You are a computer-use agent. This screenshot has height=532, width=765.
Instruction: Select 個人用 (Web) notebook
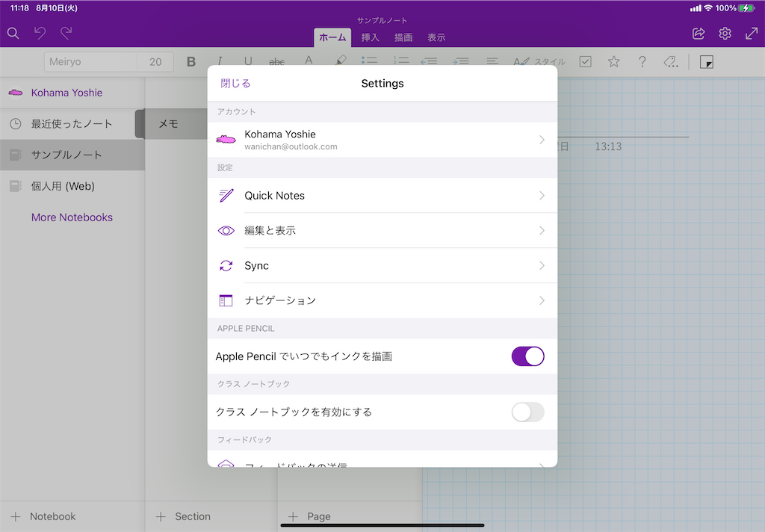pos(72,186)
